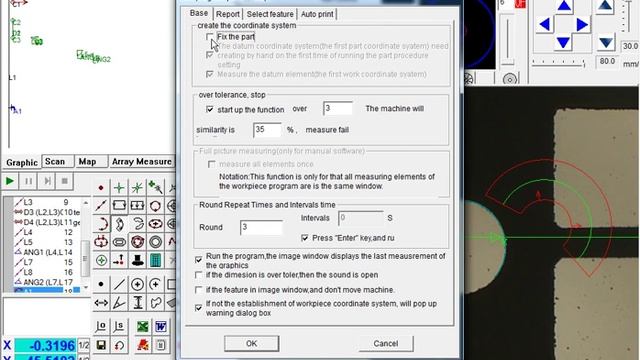Run the program with green play button
The width and height of the screenshot is (640, 360).
coord(10,181)
